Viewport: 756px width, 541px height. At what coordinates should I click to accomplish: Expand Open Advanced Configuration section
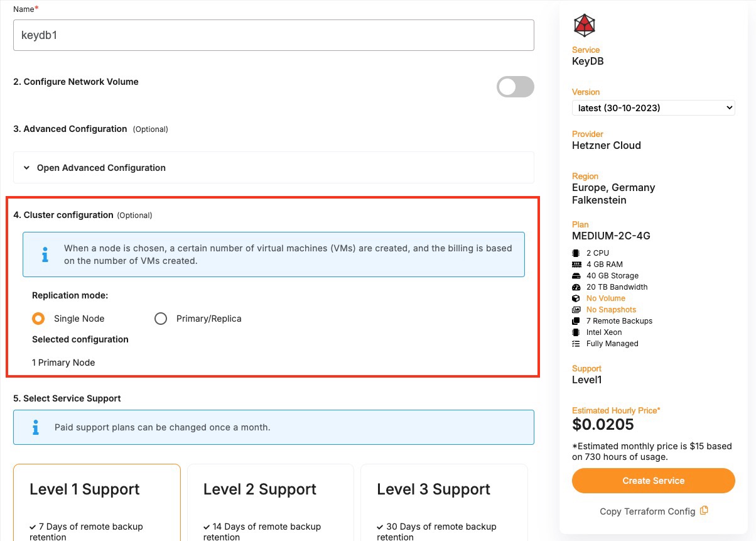point(100,168)
